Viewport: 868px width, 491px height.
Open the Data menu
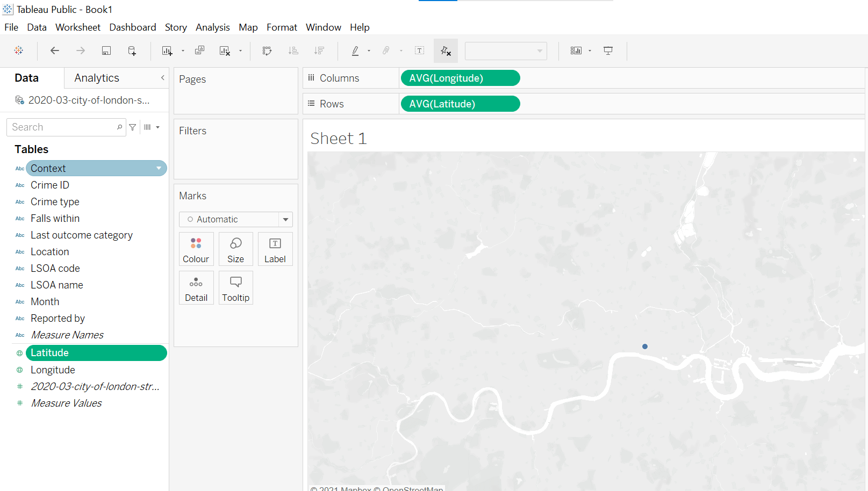tap(37, 27)
